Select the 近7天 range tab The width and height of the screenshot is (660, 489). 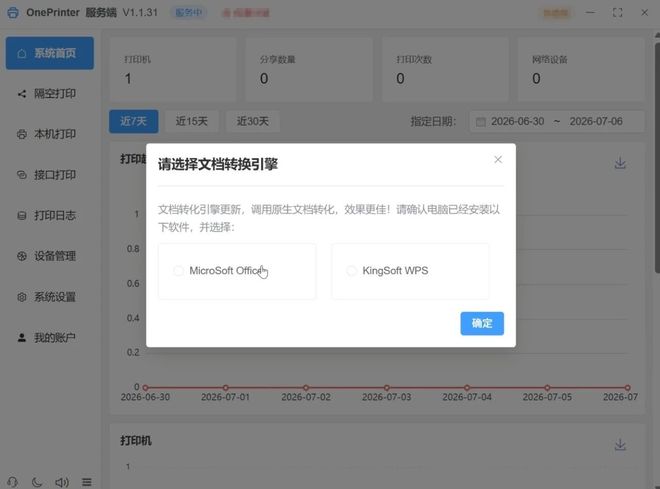(x=133, y=121)
